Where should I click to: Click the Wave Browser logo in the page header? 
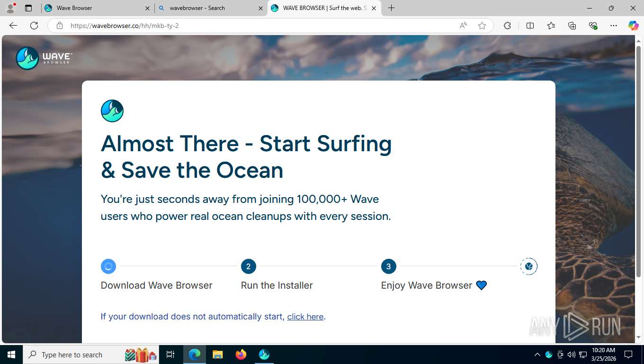(x=44, y=58)
